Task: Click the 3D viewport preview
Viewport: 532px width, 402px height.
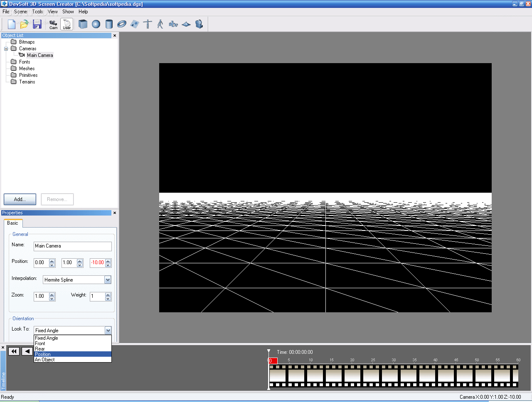Action: point(325,188)
